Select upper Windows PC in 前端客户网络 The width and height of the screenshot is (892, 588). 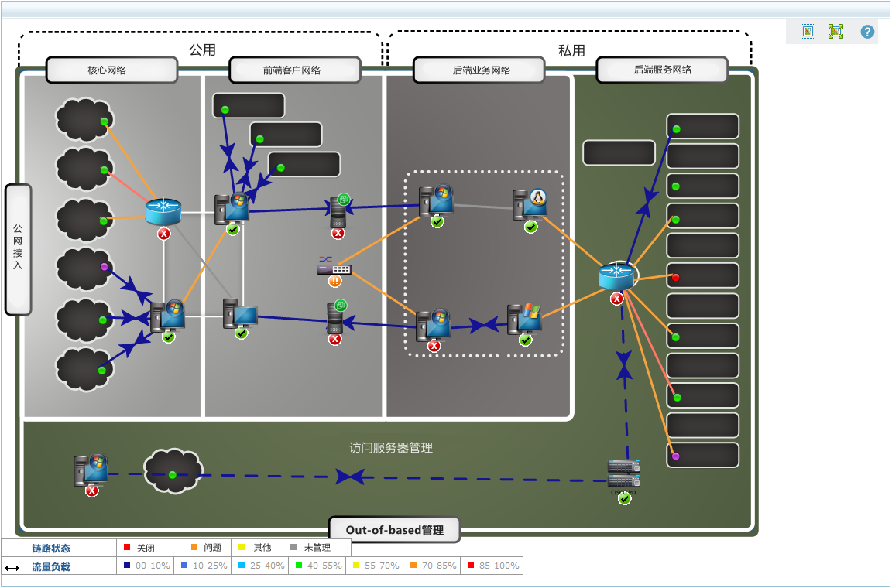232,209
